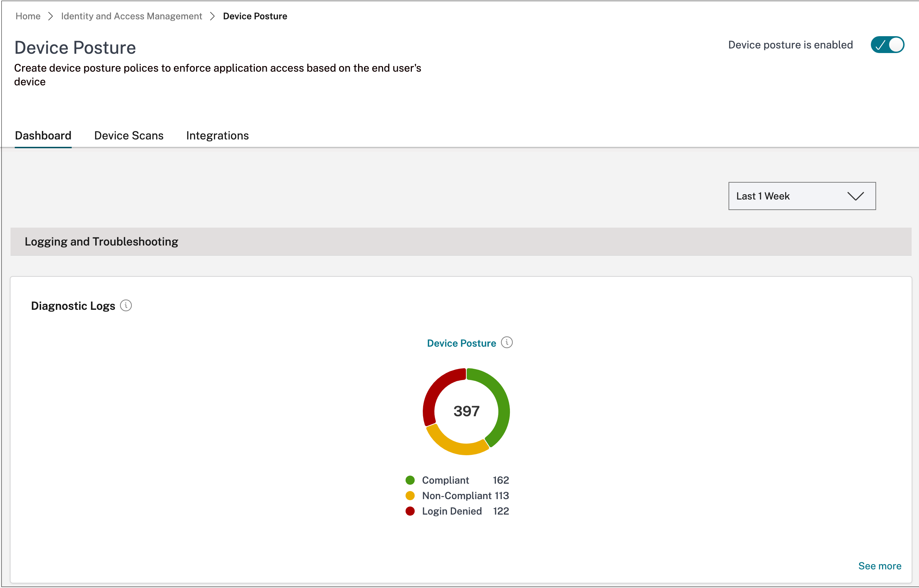Screen dimensions: 919x588
Task: Click the red Login Denied legend dot
Action: click(x=410, y=511)
